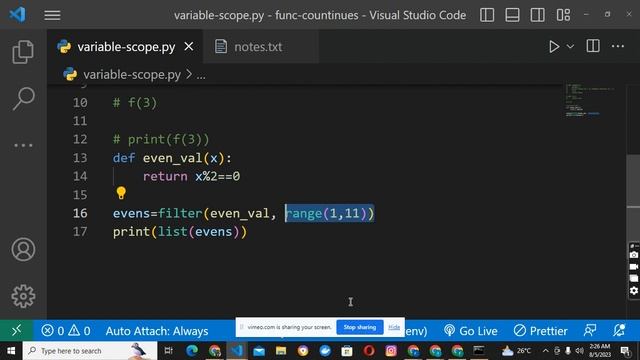Open the clock showing 2:26 AM
Screen dimensions: 640x360
pyautogui.click(x=600, y=351)
